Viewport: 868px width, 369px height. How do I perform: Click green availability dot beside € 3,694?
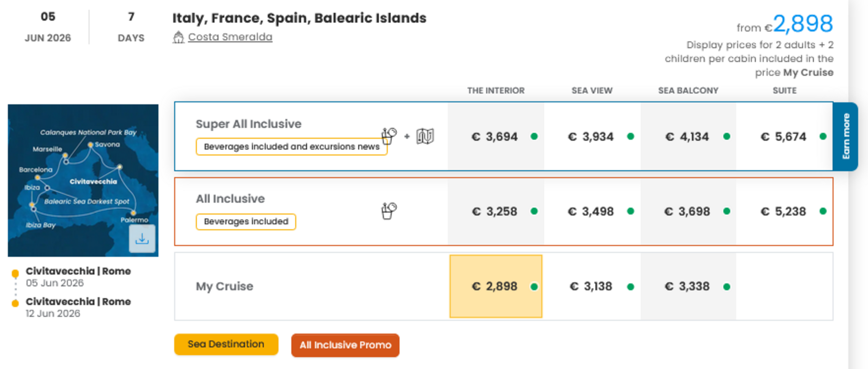(x=534, y=137)
